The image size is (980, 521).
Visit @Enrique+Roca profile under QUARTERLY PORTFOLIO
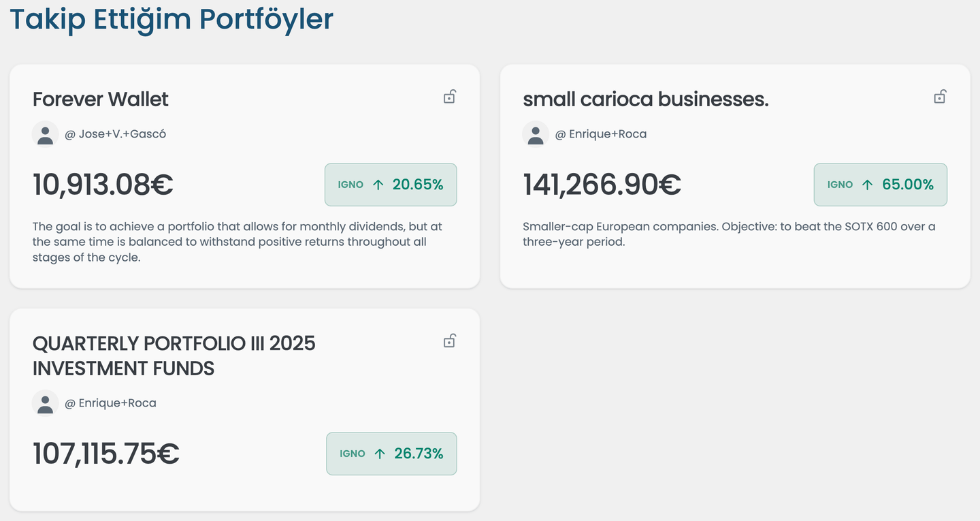pyautogui.click(x=111, y=403)
